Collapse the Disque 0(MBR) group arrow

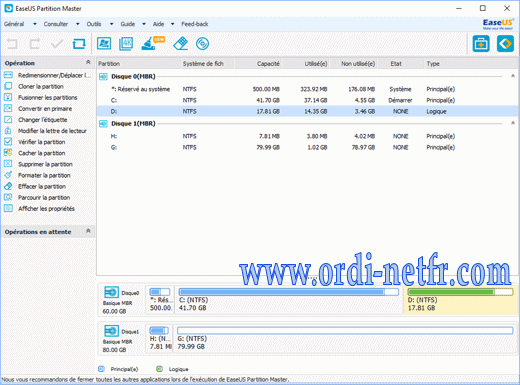(x=513, y=76)
